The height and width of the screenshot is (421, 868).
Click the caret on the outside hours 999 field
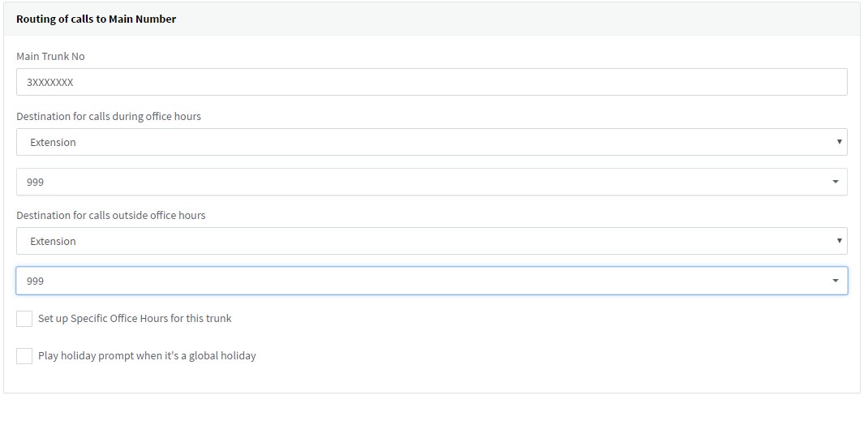[x=836, y=281]
